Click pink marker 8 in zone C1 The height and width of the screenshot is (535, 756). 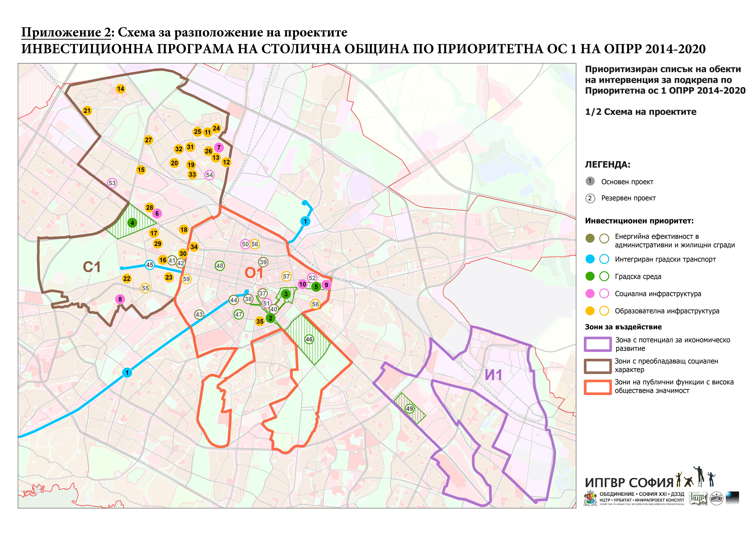point(120,299)
